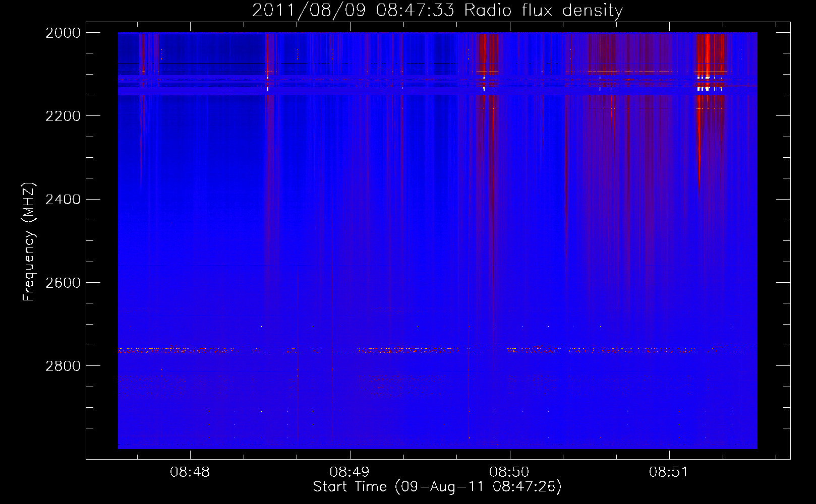The height and width of the screenshot is (504, 816).
Task: Select the "Frequency (MHZ)" y-axis label
Action: coord(29,242)
